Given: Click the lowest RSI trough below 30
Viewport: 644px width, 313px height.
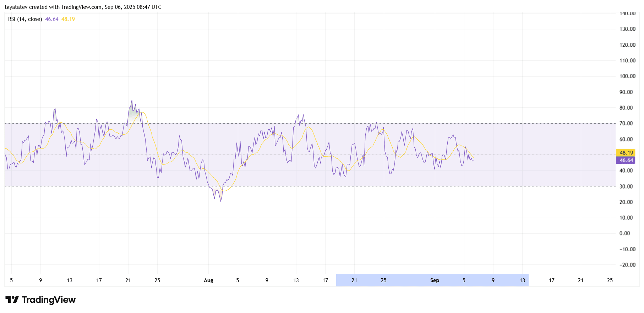Looking at the screenshot, I should click(x=221, y=201).
